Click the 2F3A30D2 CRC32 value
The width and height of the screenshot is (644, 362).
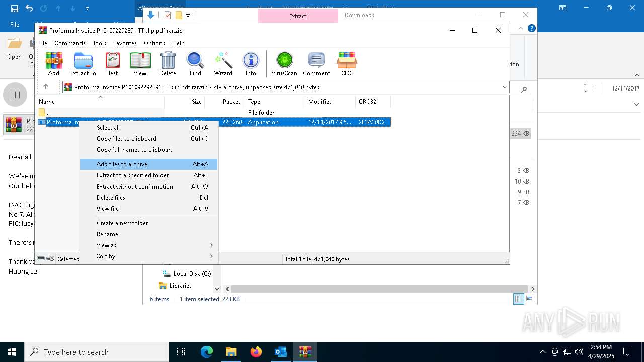click(x=372, y=122)
